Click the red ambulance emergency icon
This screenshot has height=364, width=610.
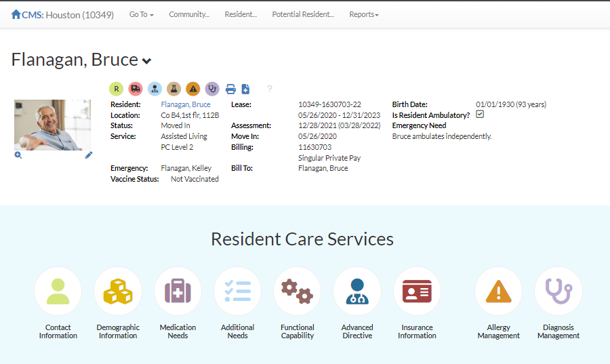pos(136,89)
